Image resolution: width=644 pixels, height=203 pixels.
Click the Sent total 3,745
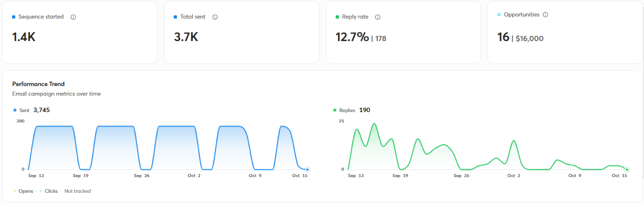pos(41,110)
